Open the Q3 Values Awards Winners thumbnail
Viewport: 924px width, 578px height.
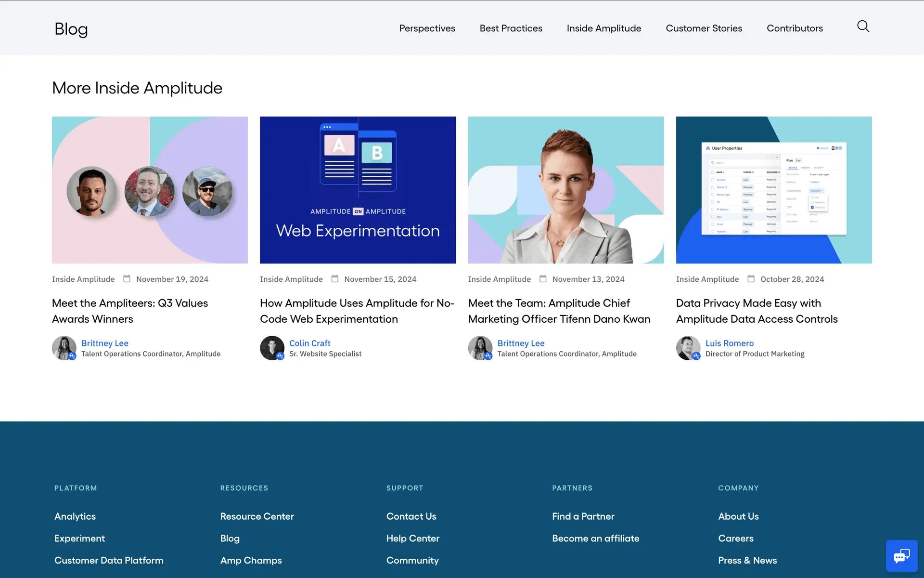click(x=150, y=190)
